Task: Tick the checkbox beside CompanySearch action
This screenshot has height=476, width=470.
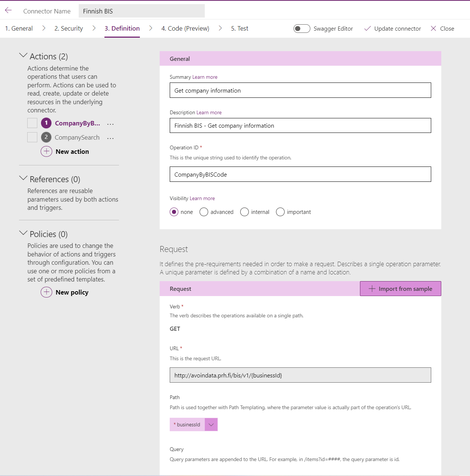Action: pos(32,137)
